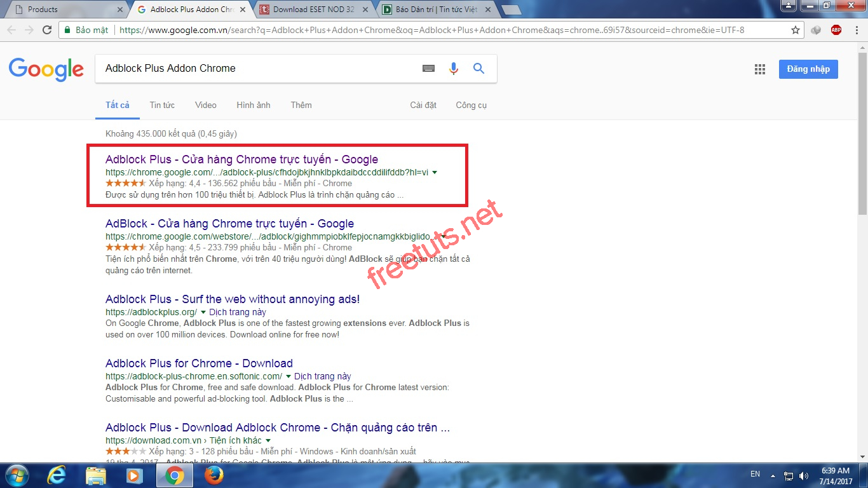This screenshot has height=488, width=868.
Task: Click Dịch trang này beside softonic.com
Action: click(x=323, y=376)
